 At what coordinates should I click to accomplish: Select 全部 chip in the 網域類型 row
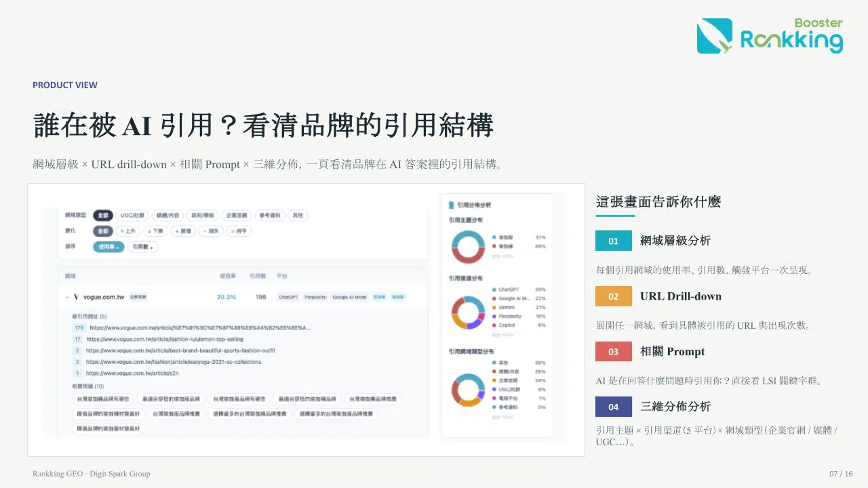click(x=102, y=215)
